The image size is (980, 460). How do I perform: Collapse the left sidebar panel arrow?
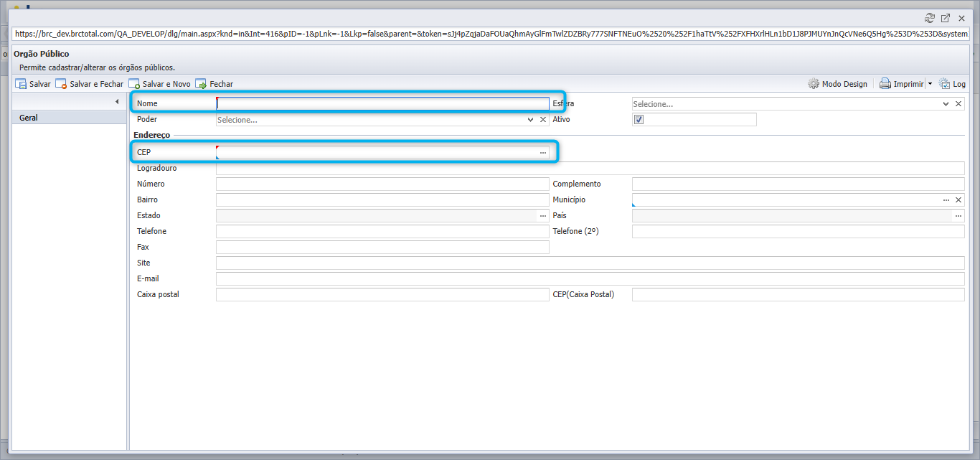(117, 102)
